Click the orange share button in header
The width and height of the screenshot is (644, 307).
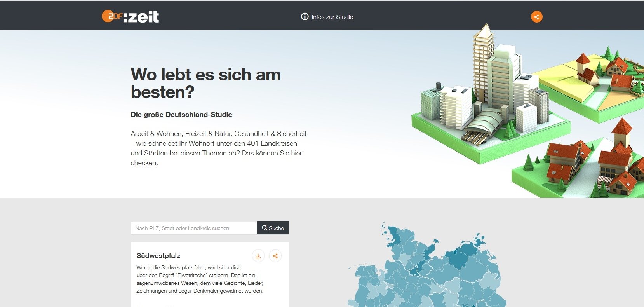tap(537, 17)
